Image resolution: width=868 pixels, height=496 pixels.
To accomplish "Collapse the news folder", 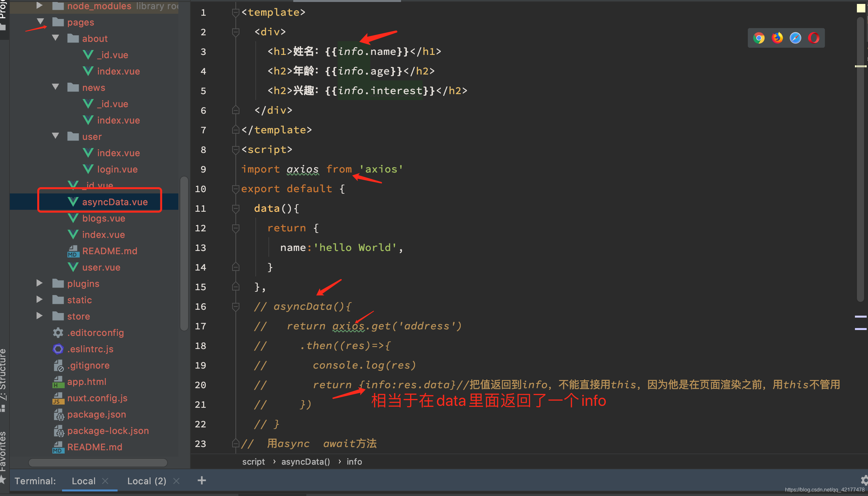I will point(55,87).
